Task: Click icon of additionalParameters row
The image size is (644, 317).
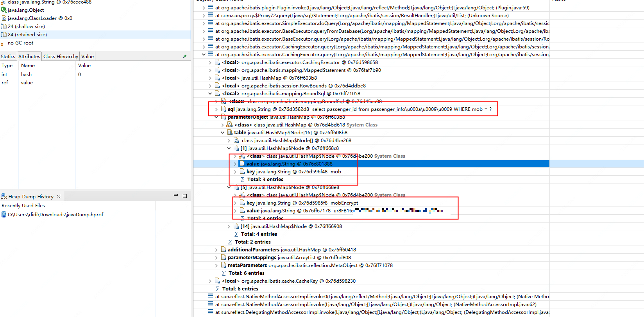Action: (x=224, y=249)
